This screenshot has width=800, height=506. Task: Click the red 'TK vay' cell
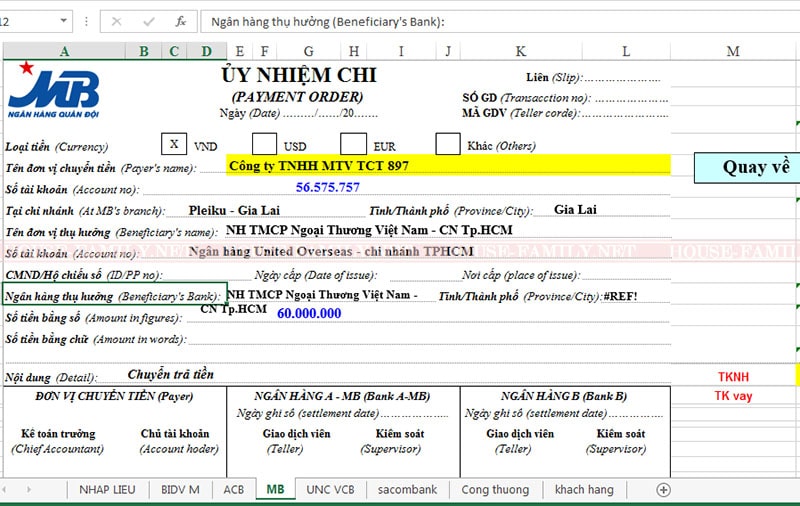click(x=733, y=396)
